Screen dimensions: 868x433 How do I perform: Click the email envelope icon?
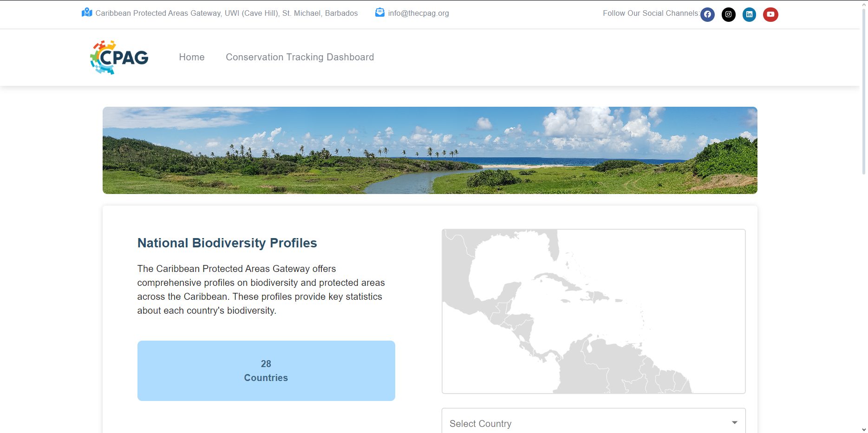(380, 13)
